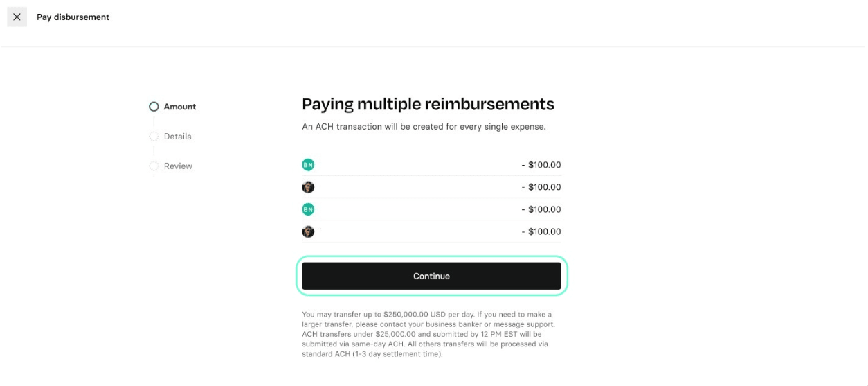Select the fourth row's $100.00 amount
Screen dimensions: 868x386
point(541,231)
